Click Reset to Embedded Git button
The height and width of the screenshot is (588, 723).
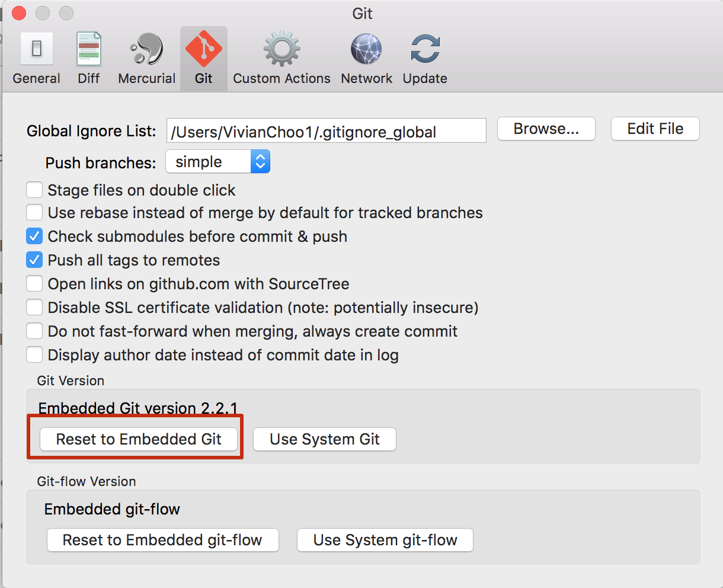click(139, 439)
